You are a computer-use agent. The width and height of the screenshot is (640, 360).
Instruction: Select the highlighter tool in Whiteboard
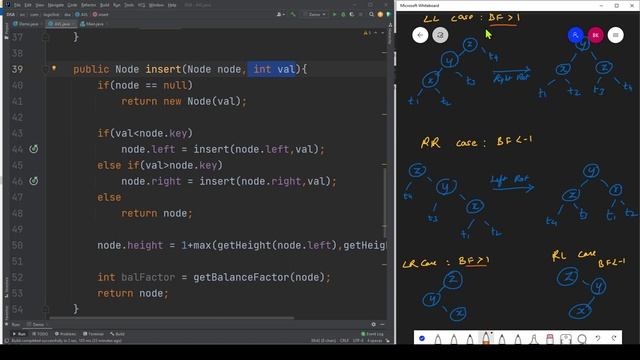pyautogui.click(x=534, y=338)
